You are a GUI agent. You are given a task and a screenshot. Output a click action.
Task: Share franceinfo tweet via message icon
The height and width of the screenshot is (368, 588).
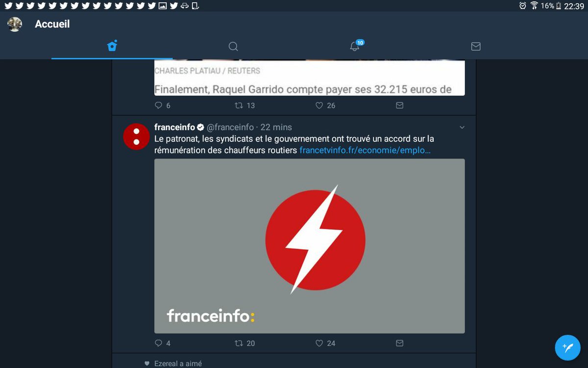pyautogui.click(x=399, y=343)
